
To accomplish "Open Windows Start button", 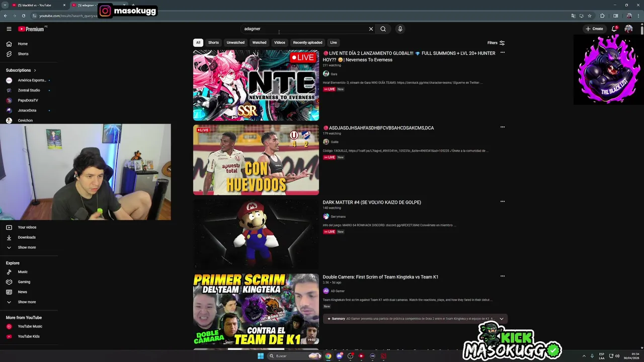I will [x=260, y=356].
